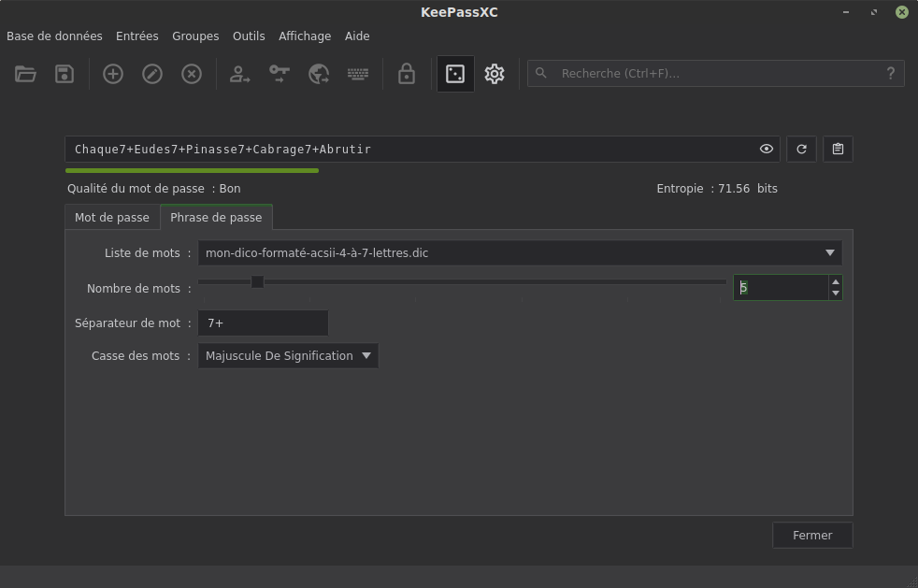The image size is (918, 588).
Task: Open the Aide menu
Action: (x=357, y=36)
